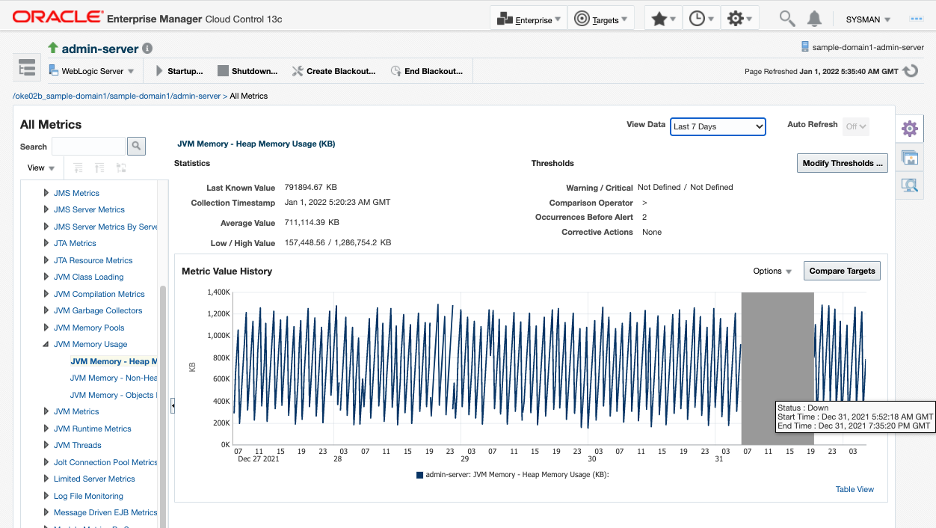
Task: Click the green up-status arrow icon
Action: [x=53, y=48]
